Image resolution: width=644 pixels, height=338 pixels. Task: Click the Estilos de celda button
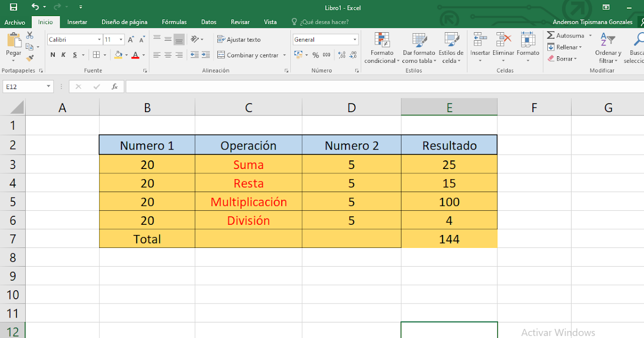(x=452, y=47)
